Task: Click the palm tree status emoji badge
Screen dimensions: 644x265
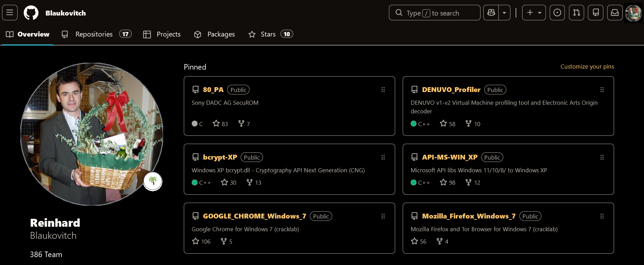Action: (153, 181)
